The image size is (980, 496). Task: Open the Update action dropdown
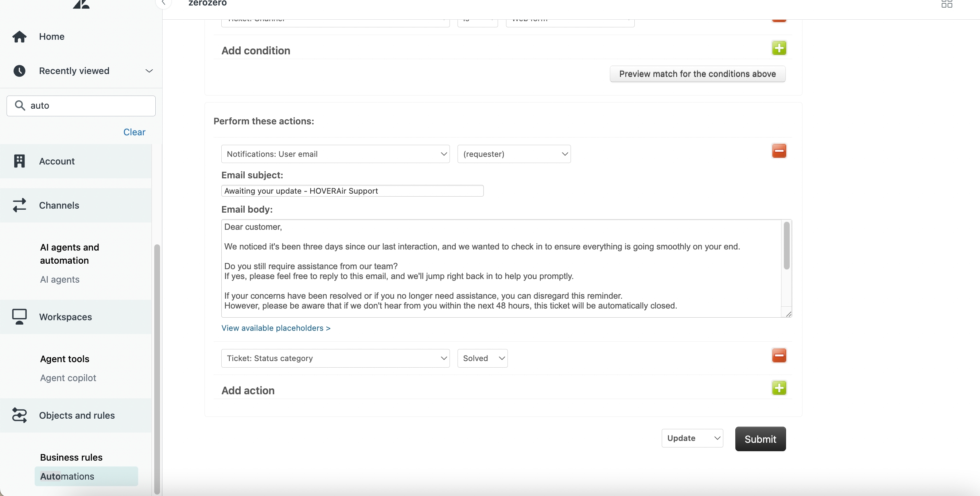click(x=692, y=438)
